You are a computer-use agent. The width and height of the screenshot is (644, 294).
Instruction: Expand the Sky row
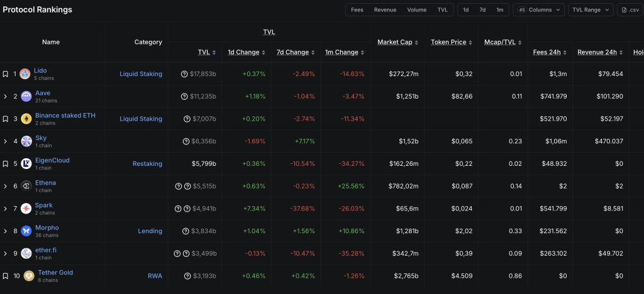5,141
